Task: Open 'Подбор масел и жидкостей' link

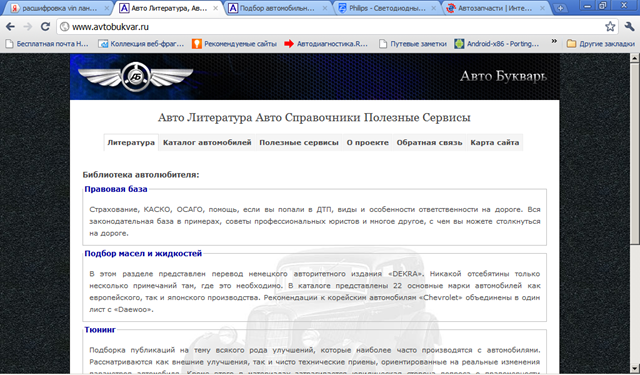Action: [143, 253]
